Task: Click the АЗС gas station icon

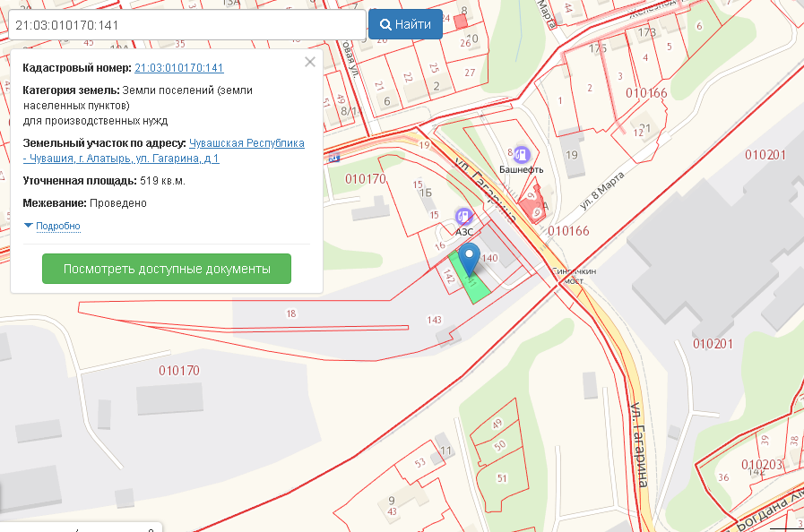Action: click(x=463, y=216)
